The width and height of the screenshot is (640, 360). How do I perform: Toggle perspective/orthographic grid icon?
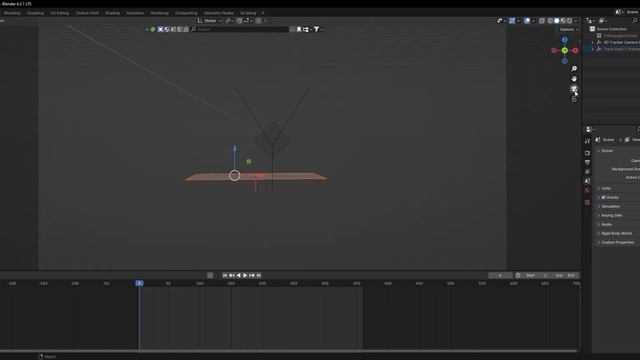574,99
